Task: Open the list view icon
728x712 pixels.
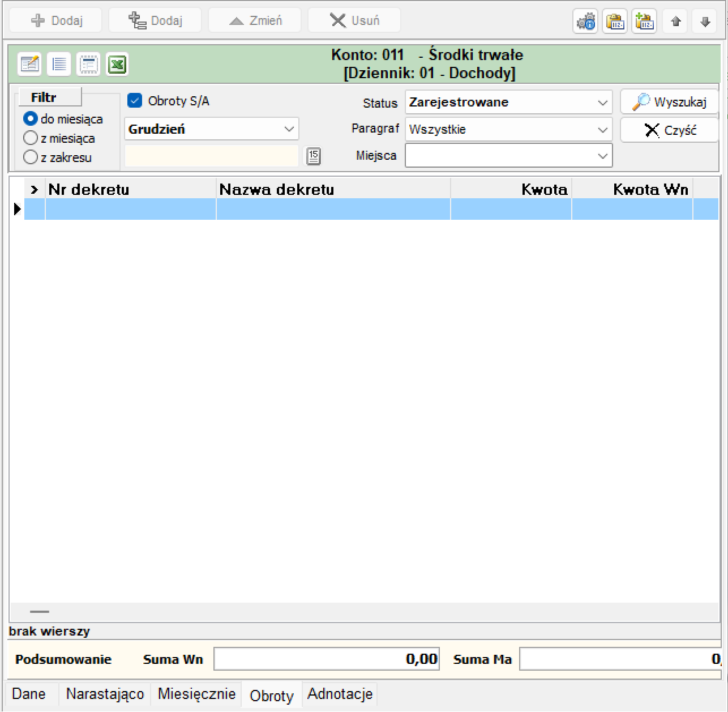Action: pyautogui.click(x=59, y=65)
